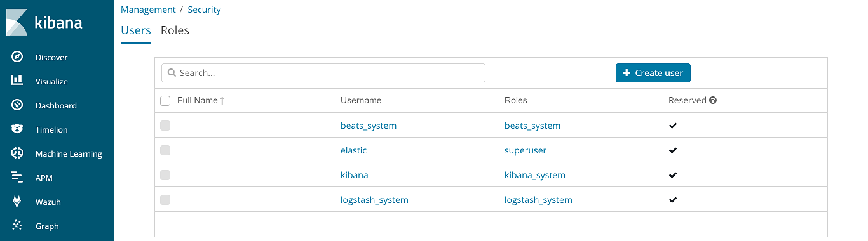This screenshot has height=241, width=868.
Task: Open kibana_system role link
Action: coord(535,175)
